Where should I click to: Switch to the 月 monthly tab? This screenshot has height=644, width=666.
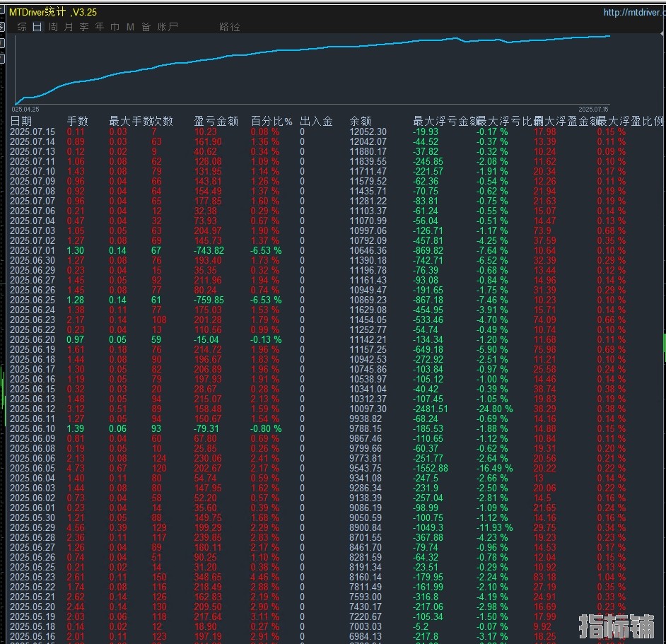[69, 27]
